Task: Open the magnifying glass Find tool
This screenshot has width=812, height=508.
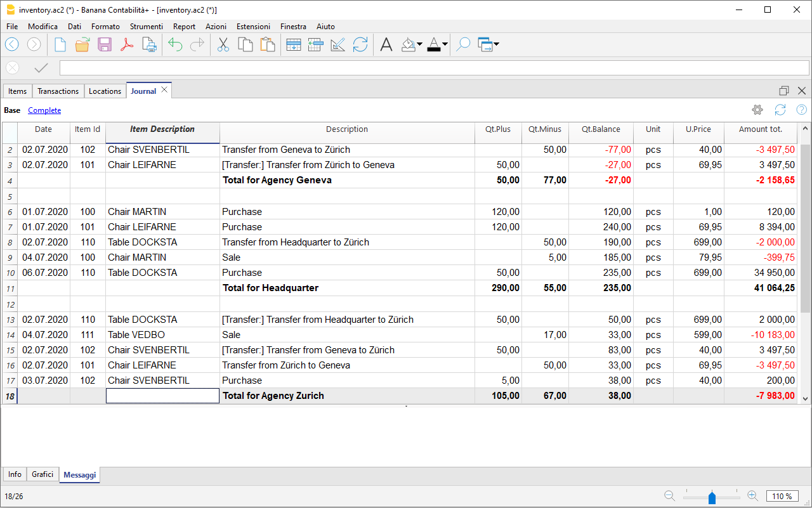Action: coord(463,44)
